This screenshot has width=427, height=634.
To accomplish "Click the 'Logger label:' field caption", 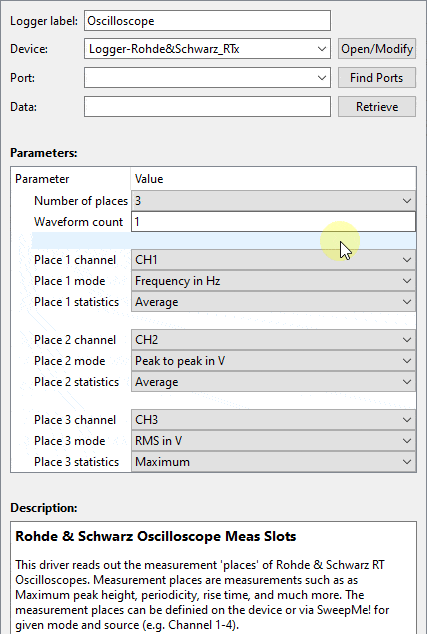I will (44, 21).
